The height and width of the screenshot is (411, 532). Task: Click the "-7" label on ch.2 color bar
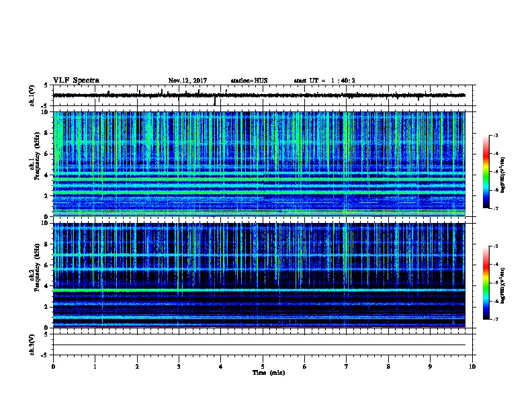point(495,320)
